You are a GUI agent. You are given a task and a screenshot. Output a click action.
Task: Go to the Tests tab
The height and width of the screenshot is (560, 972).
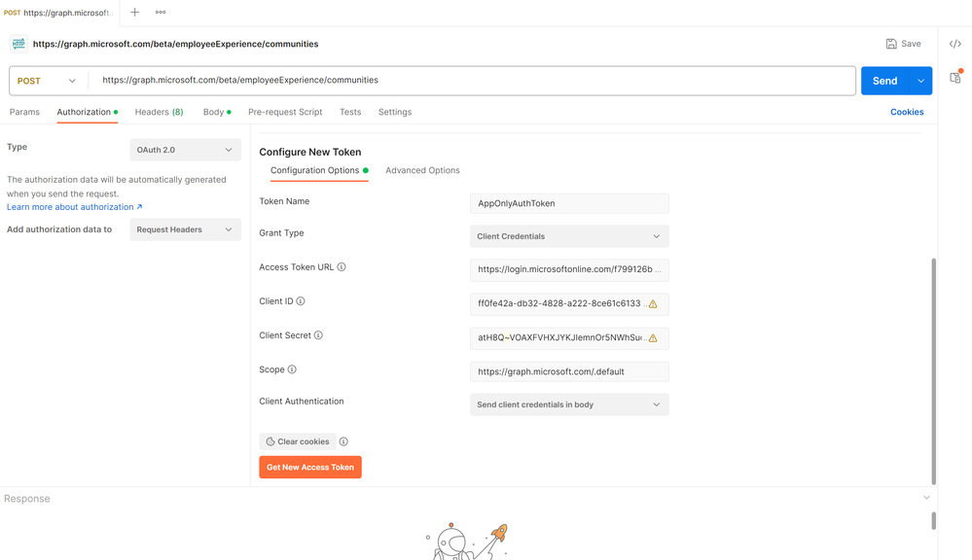350,112
